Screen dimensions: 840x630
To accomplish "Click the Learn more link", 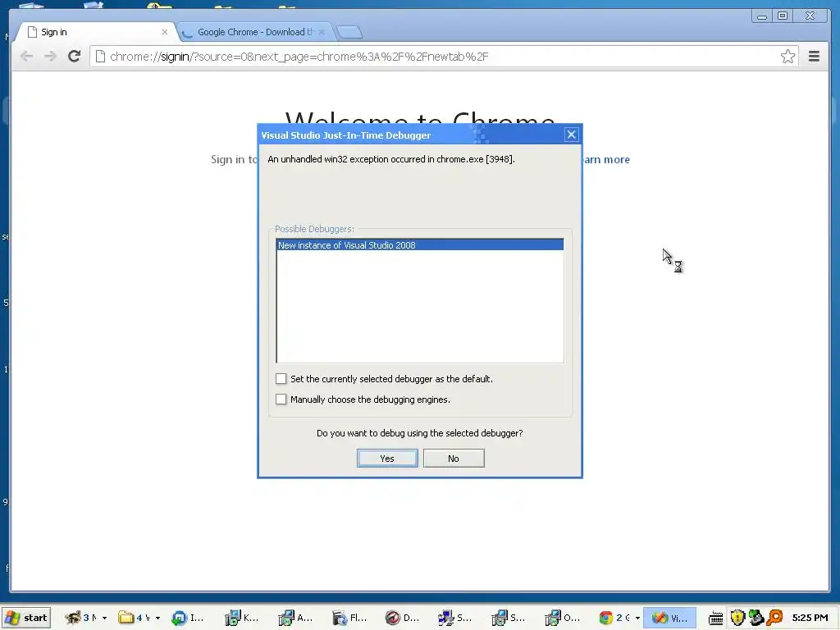I will 606,160.
